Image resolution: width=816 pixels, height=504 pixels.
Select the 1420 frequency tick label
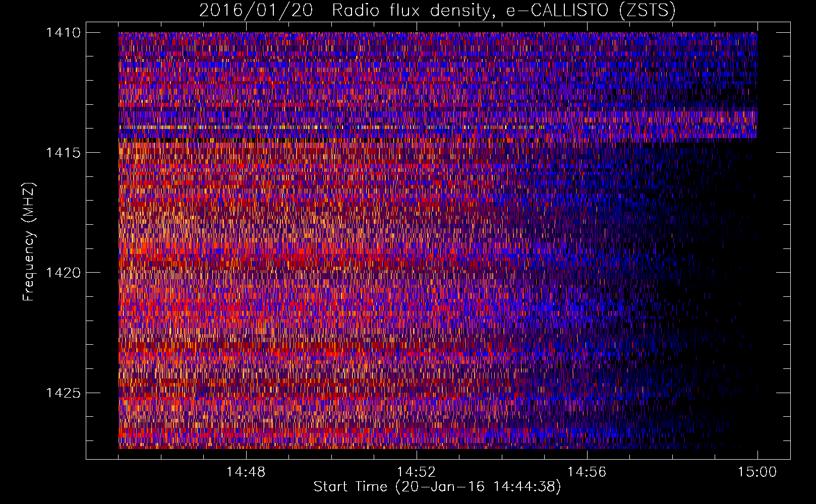click(x=63, y=273)
